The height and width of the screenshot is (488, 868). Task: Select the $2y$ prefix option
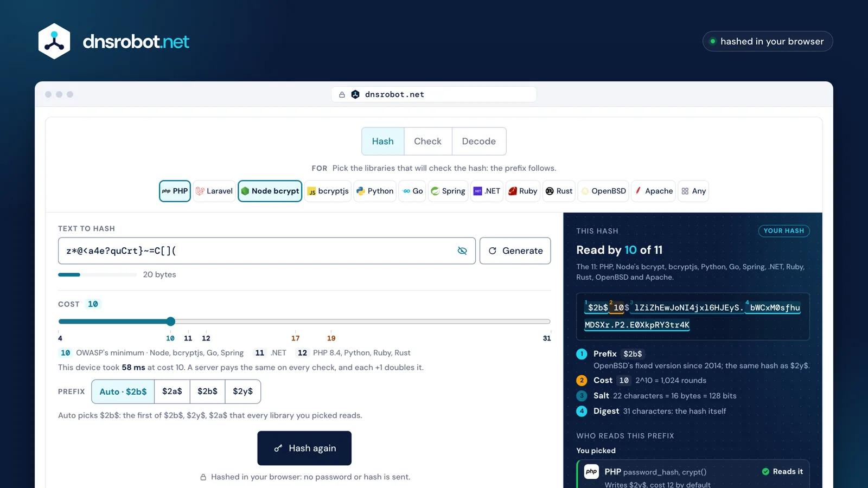(x=243, y=391)
